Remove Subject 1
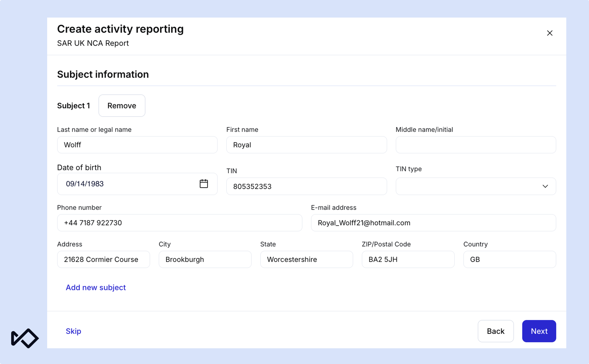The height and width of the screenshot is (364, 589). [122, 105]
